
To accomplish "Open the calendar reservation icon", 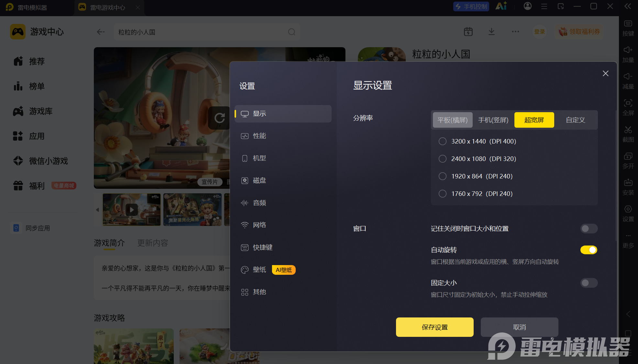I will pyautogui.click(x=468, y=32).
